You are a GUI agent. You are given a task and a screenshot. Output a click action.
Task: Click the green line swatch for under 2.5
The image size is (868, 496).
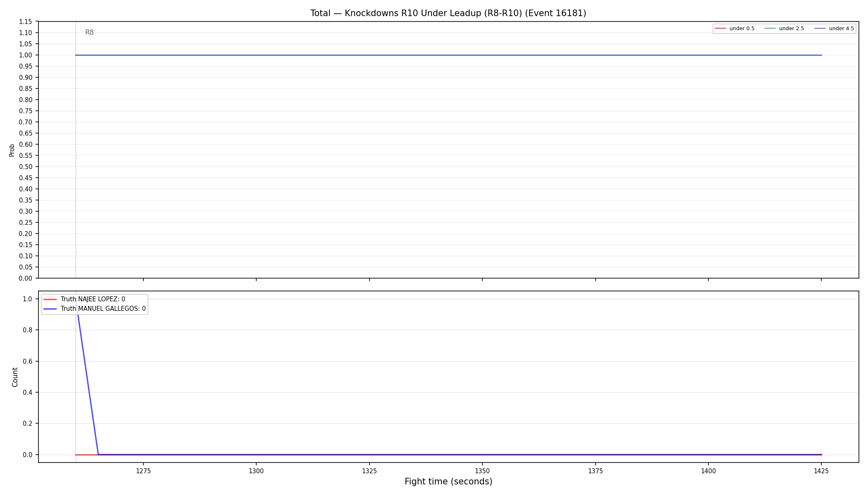coord(770,29)
